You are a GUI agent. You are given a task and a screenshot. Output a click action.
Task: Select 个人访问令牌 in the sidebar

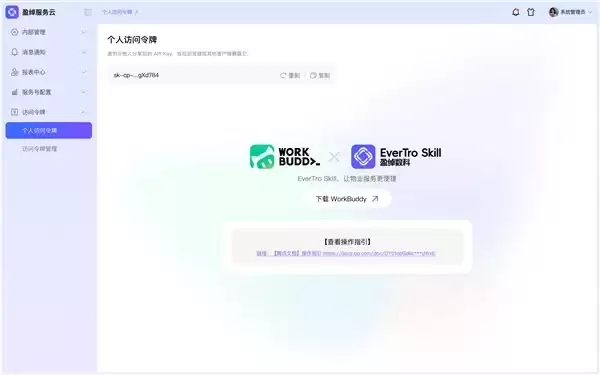pos(49,130)
